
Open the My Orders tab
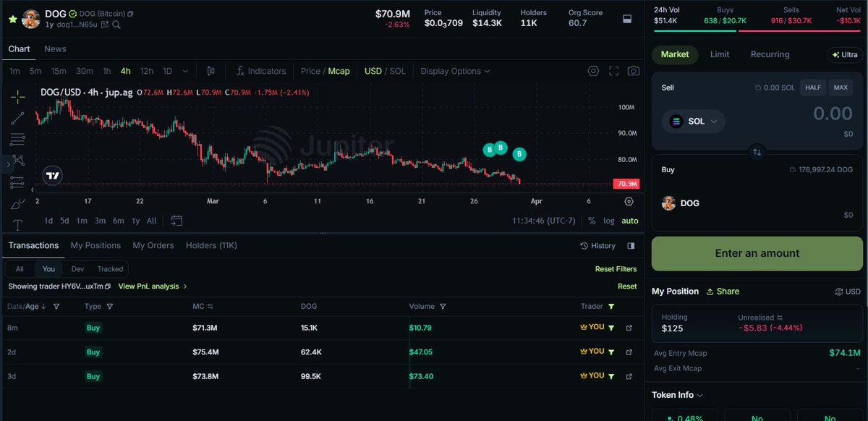coord(153,246)
